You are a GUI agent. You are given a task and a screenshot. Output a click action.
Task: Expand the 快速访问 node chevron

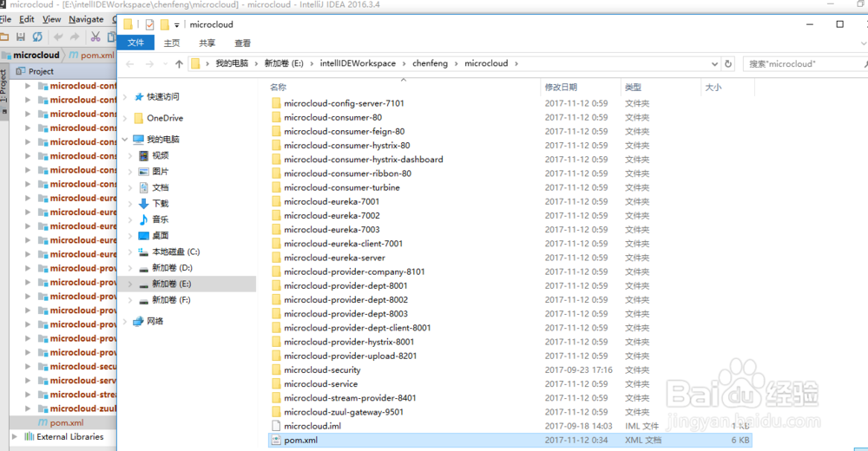[124, 97]
